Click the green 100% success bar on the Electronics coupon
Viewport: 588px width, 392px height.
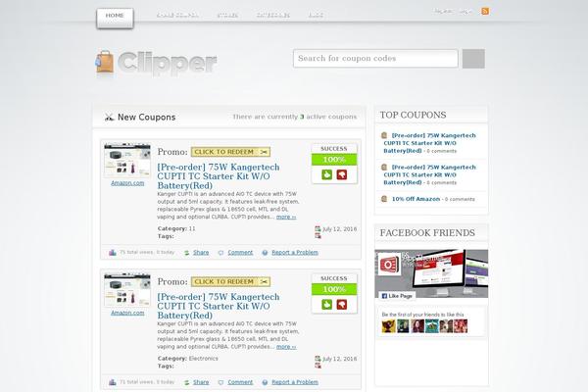coord(334,289)
